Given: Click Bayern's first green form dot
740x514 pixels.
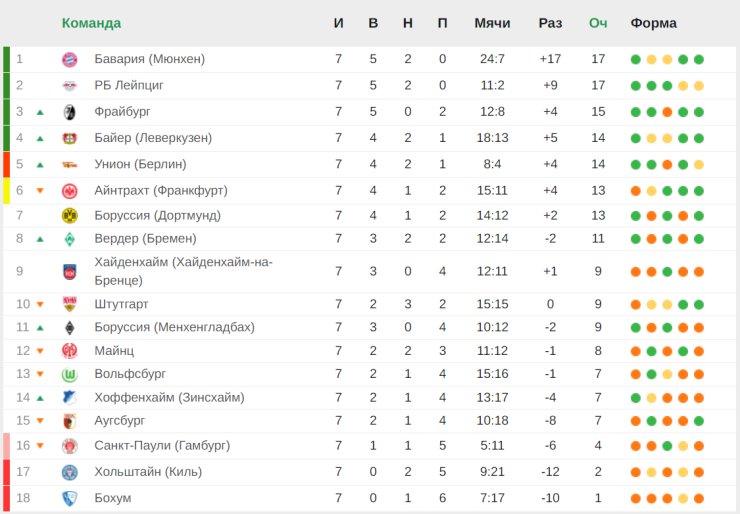Looking at the screenshot, I should [x=636, y=59].
